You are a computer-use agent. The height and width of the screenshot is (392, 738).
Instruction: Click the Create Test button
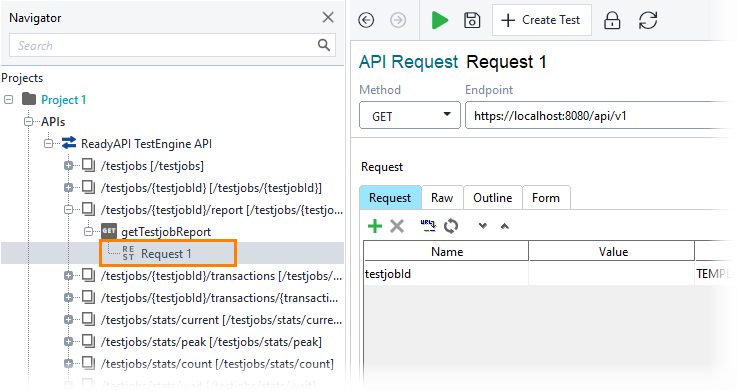click(x=542, y=20)
